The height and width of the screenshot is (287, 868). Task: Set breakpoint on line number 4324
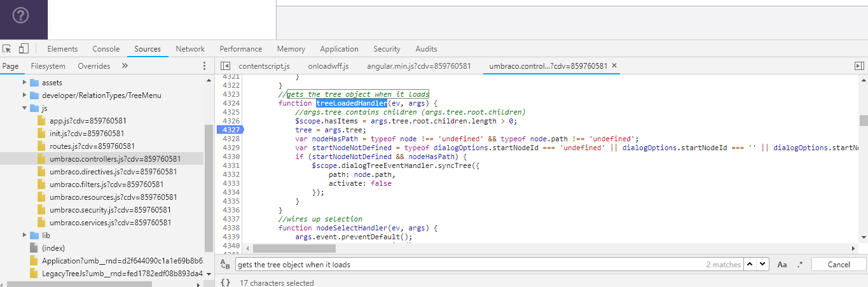coord(231,103)
